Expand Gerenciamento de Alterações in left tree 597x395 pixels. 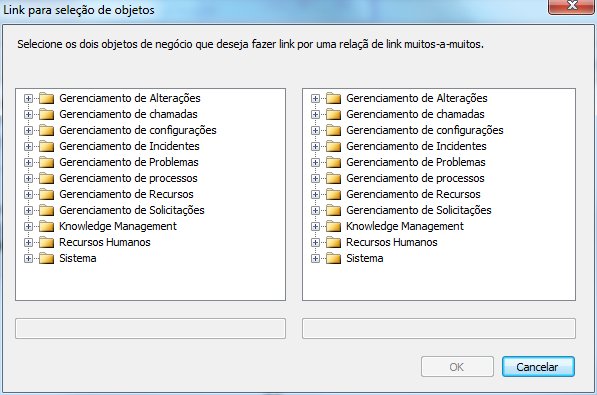tap(28, 98)
